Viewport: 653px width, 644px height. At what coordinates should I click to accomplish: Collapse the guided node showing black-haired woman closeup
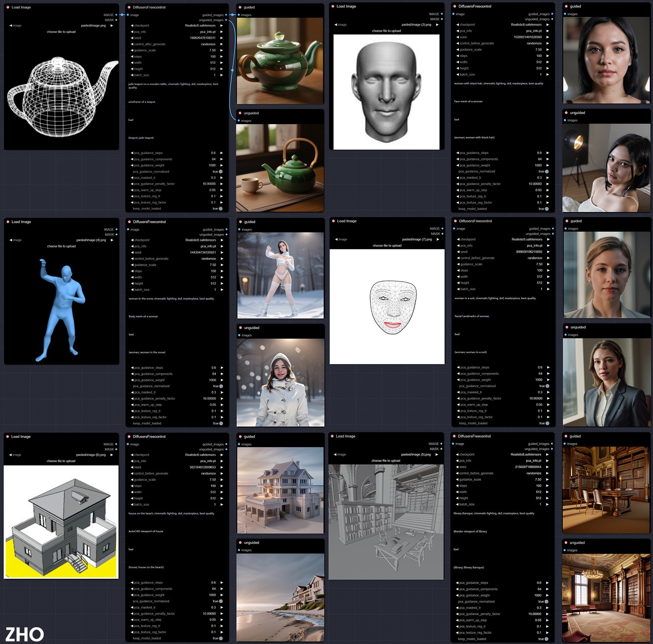click(566, 6)
